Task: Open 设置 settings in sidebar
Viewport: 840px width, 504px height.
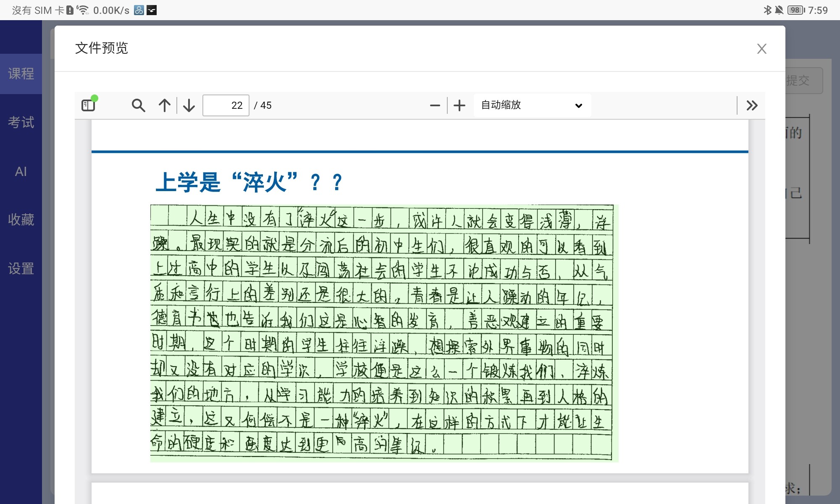Action: [21, 268]
